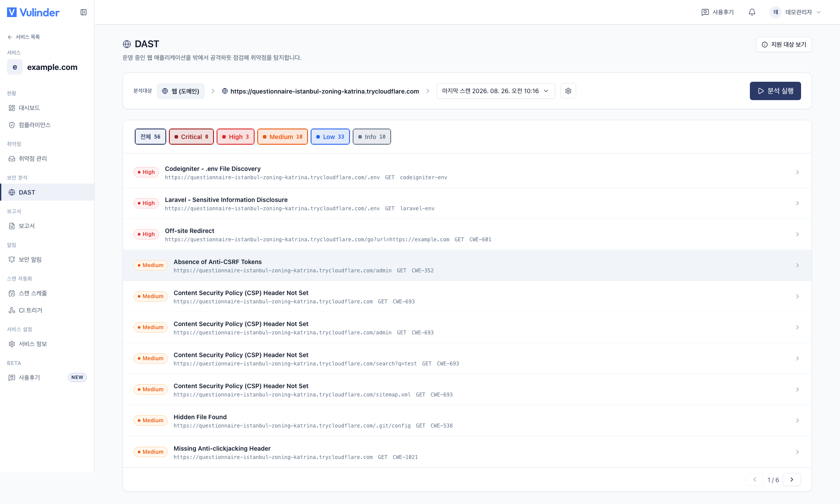The width and height of the screenshot is (840, 504).
Task: Open 보안 알림 in the sidebar
Action: pos(47,260)
